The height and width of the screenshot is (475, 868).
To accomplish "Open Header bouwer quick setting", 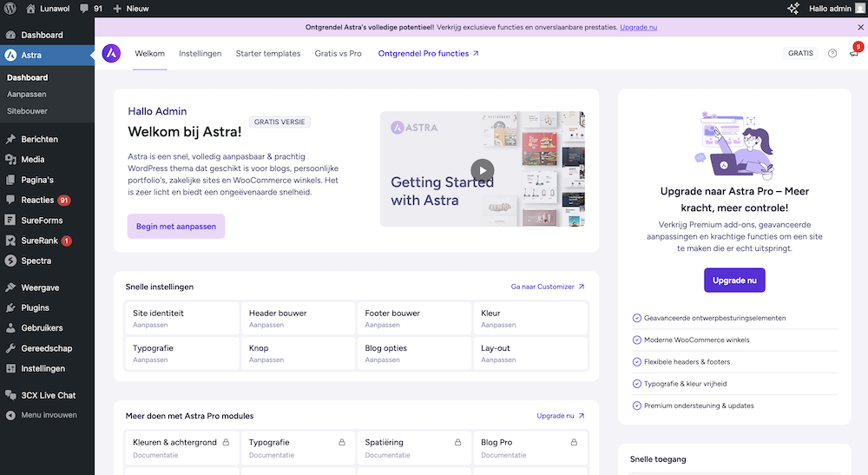I will click(x=298, y=319).
